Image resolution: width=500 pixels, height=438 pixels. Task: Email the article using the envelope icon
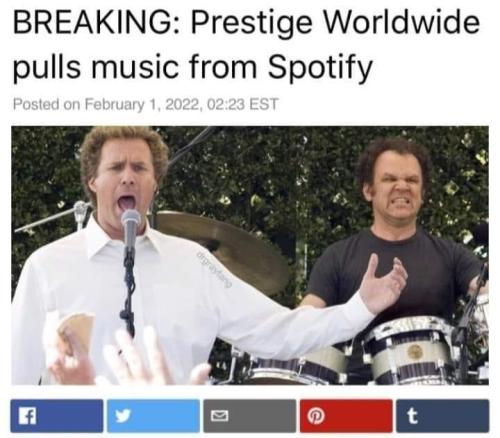coord(250,416)
